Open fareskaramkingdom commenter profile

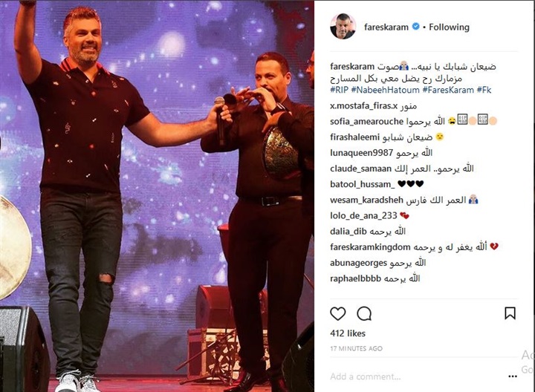pos(370,247)
